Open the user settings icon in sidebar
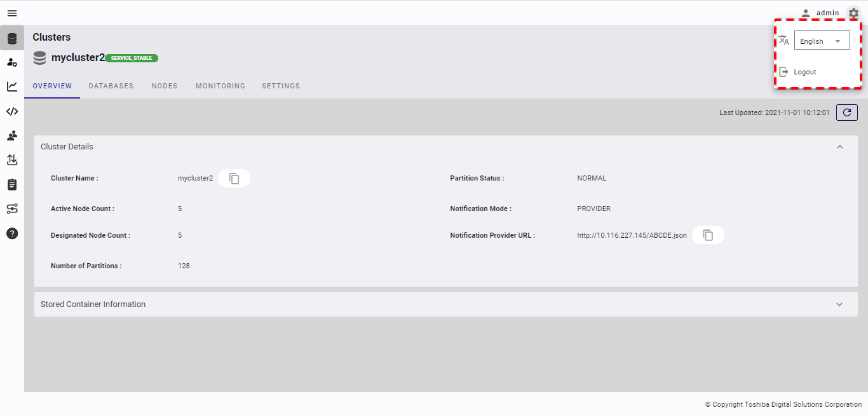The image size is (868, 417). pyautogui.click(x=12, y=62)
